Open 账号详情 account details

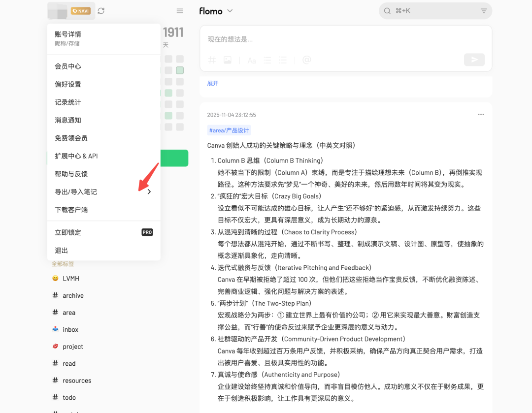pos(104,38)
